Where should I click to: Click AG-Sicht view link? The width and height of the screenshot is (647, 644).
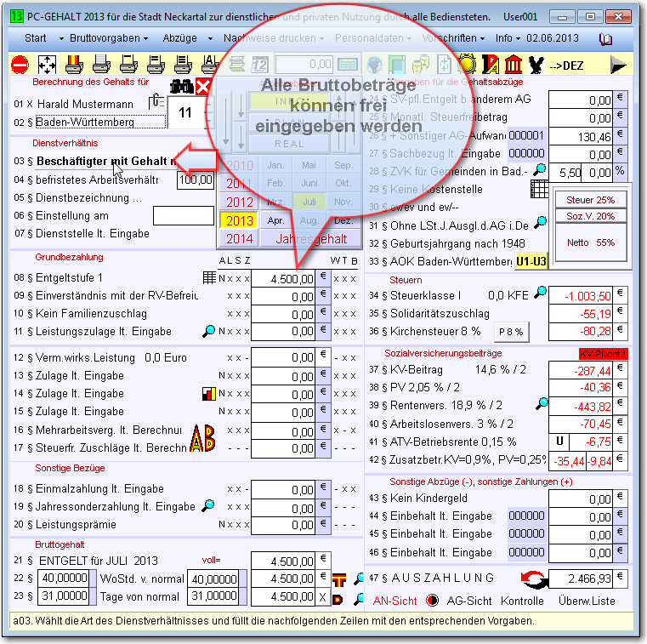(x=469, y=601)
